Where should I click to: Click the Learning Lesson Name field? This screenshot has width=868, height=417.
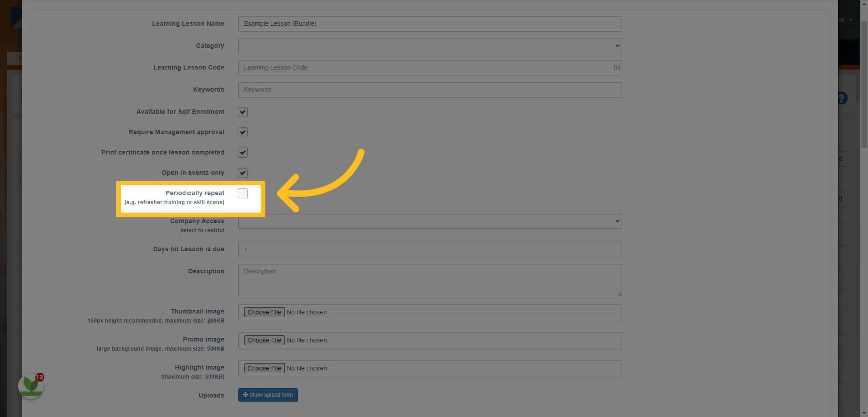pyautogui.click(x=430, y=24)
